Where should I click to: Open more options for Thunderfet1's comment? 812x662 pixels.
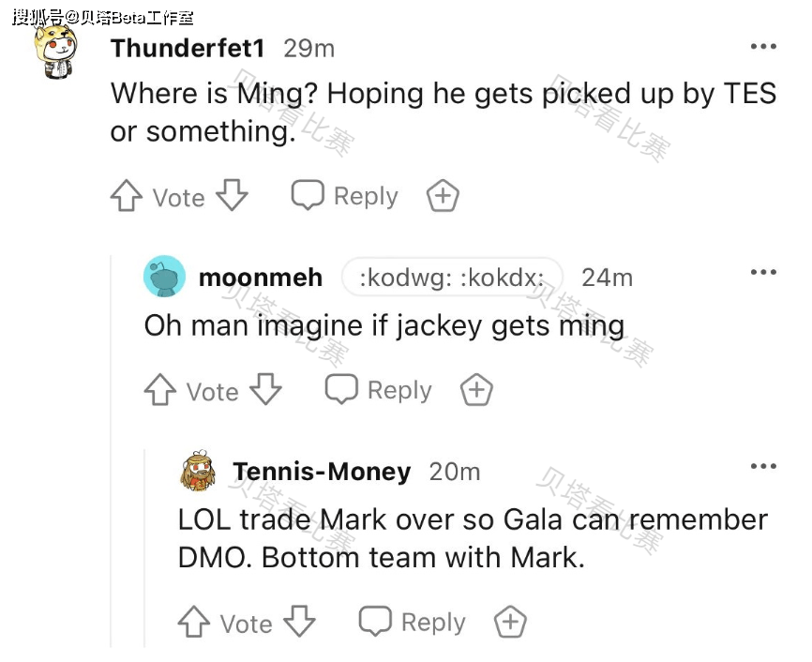pos(762,47)
